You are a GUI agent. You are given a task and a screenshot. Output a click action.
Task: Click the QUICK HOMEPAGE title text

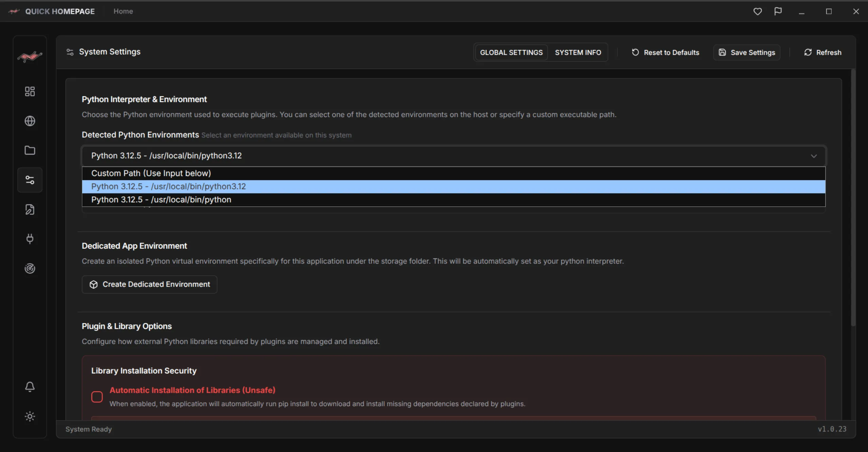click(60, 11)
